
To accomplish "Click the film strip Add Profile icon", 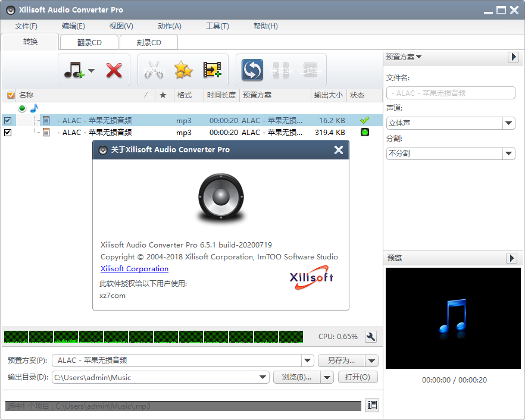I will pos(212,70).
